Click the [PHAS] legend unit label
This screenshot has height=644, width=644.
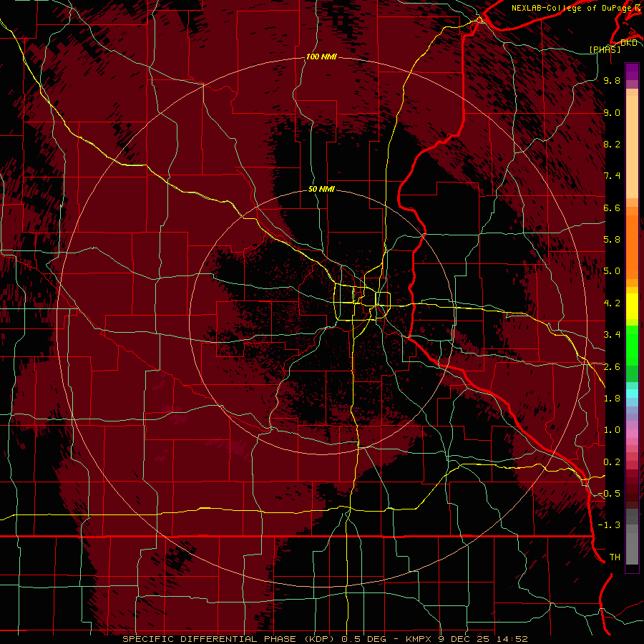[605, 49]
